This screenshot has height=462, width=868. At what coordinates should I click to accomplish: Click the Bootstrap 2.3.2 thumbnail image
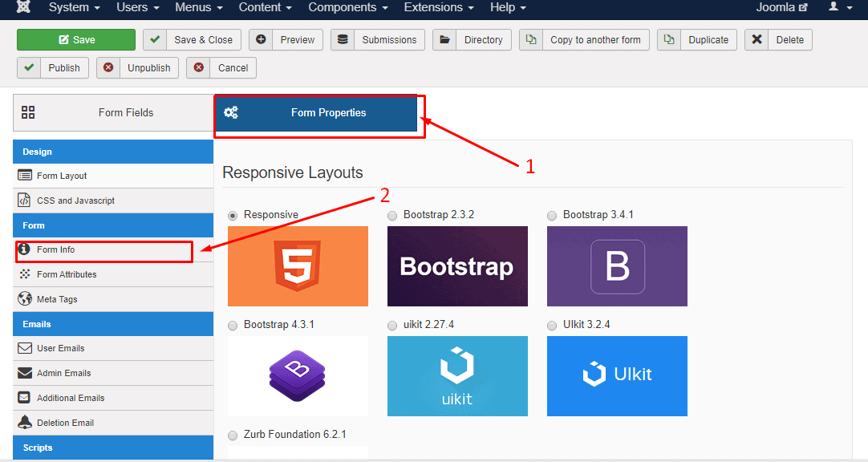(457, 266)
